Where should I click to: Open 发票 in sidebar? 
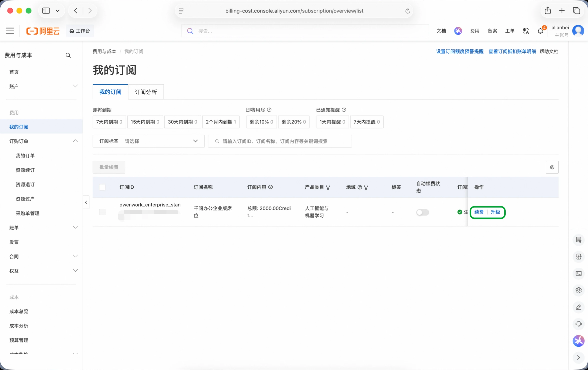[x=14, y=242]
